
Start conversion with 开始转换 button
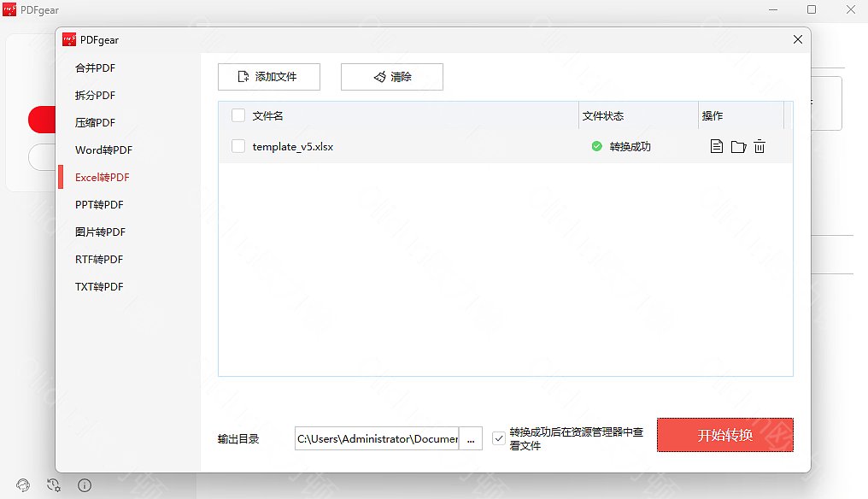coord(724,435)
